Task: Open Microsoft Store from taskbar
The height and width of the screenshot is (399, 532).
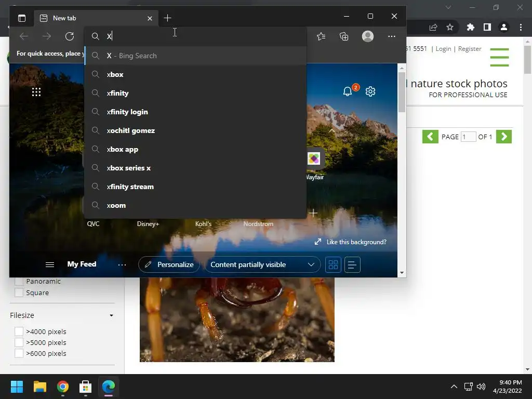Action: pos(85,387)
